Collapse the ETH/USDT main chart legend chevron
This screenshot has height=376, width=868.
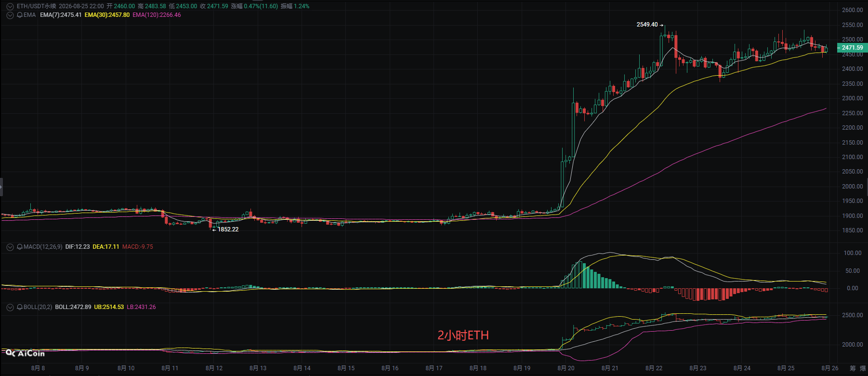[x=10, y=6]
